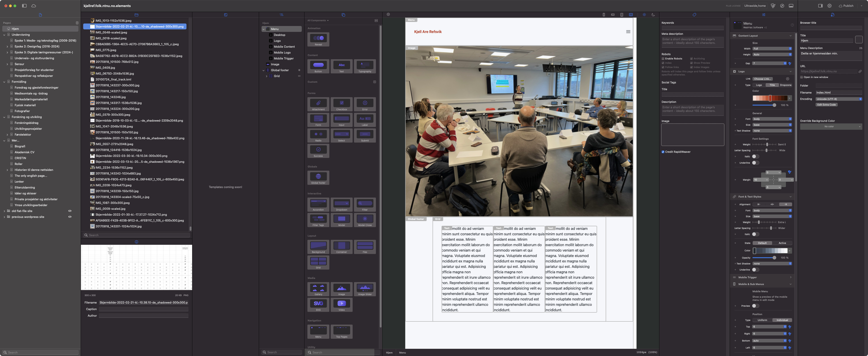Collapse the Undervisning page group
Viewport: 868px width, 356px height.
pos(4,35)
